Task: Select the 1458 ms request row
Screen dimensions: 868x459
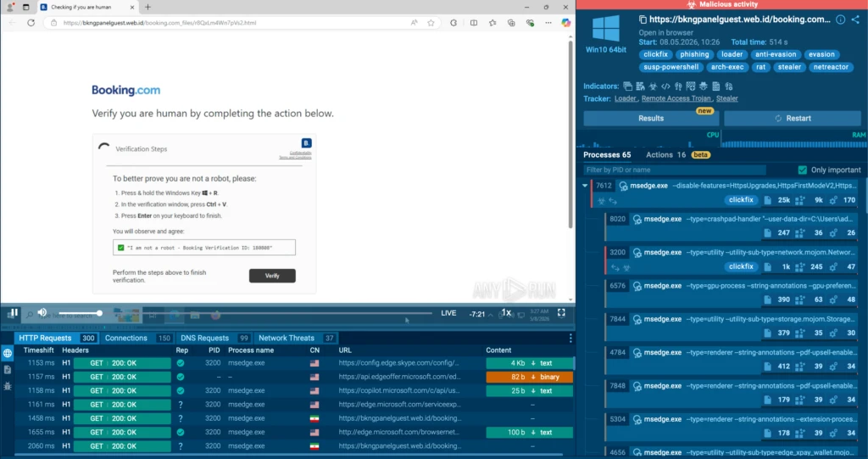Action: (293, 418)
